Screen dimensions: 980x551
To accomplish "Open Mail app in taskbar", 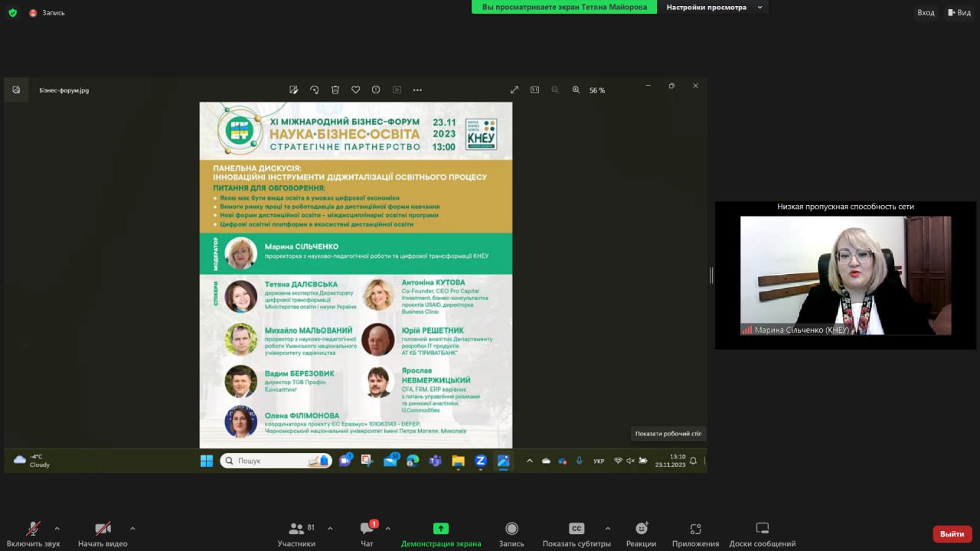I will (x=390, y=461).
